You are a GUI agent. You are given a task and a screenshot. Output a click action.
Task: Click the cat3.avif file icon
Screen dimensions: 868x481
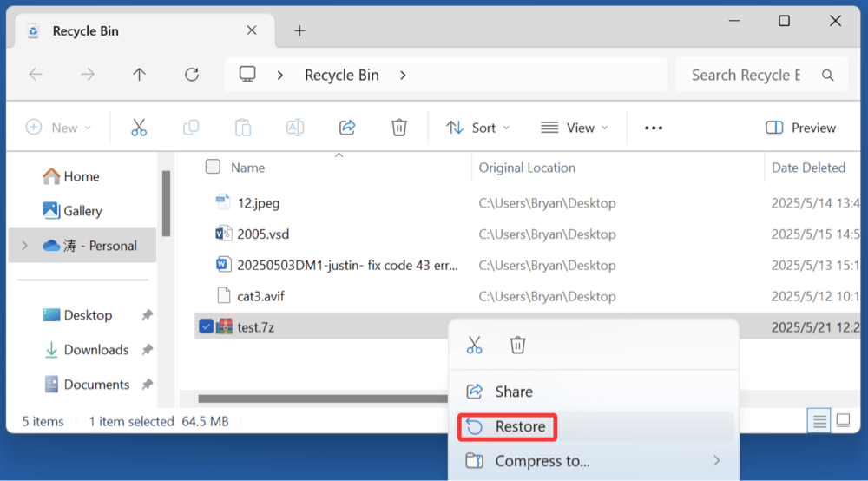tap(224, 295)
